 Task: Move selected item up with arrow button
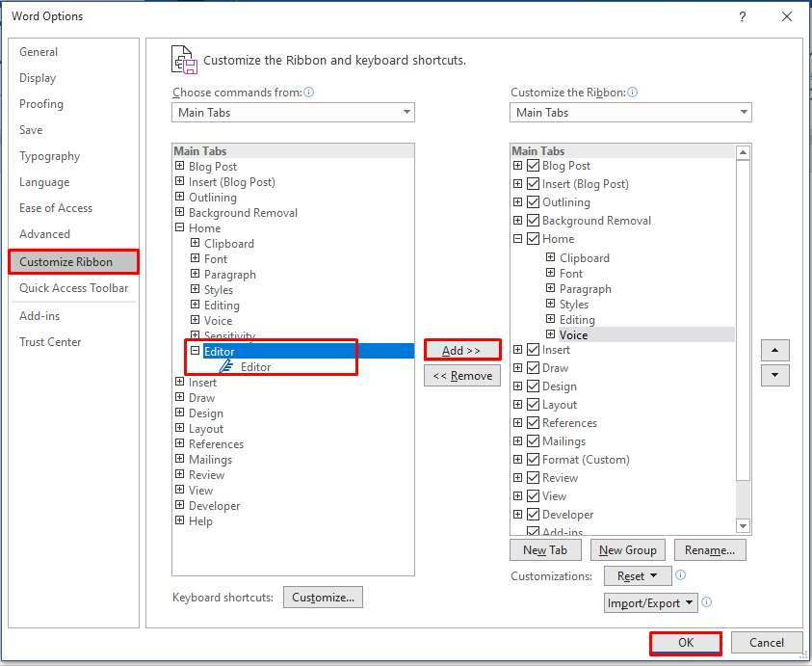click(x=774, y=351)
